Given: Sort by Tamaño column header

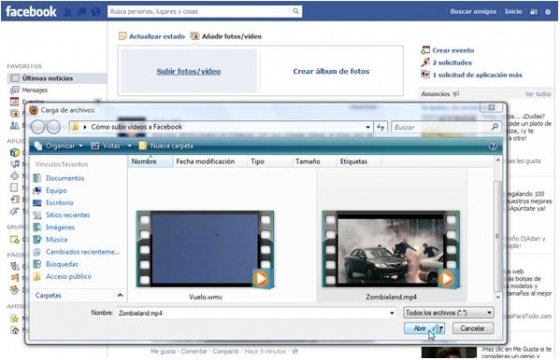Looking at the screenshot, I should point(315,161).
